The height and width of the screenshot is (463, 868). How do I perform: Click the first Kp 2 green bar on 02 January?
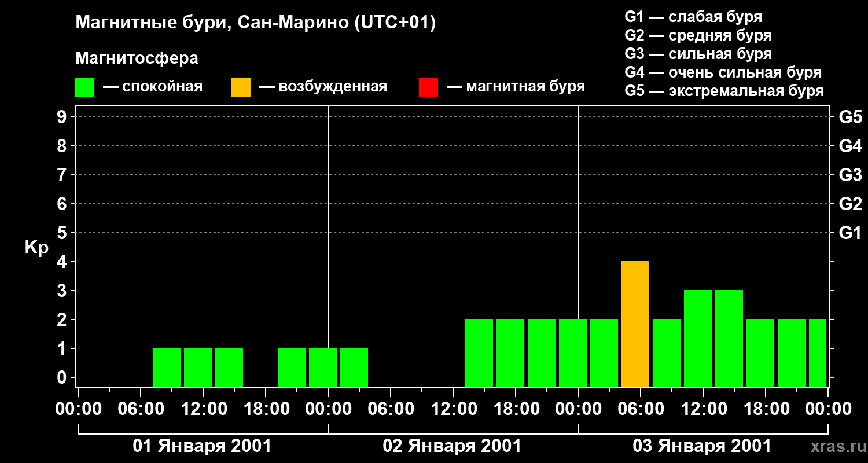(479, 352)
